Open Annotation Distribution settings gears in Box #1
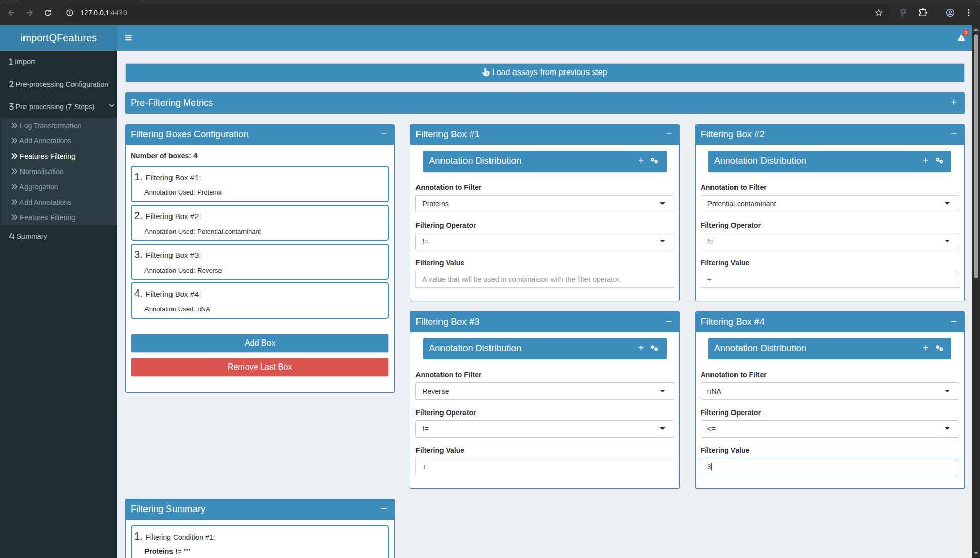This screenshot has height=558, width=980. point(654,161)
